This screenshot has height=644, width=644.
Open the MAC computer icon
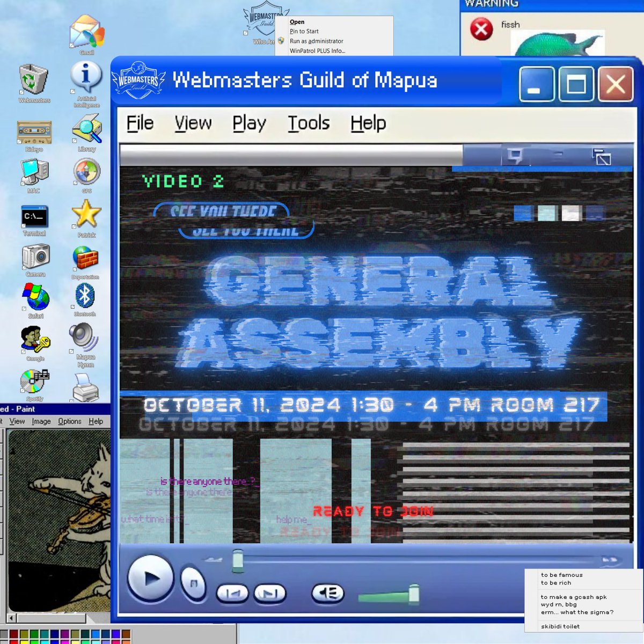coord(34,173)
